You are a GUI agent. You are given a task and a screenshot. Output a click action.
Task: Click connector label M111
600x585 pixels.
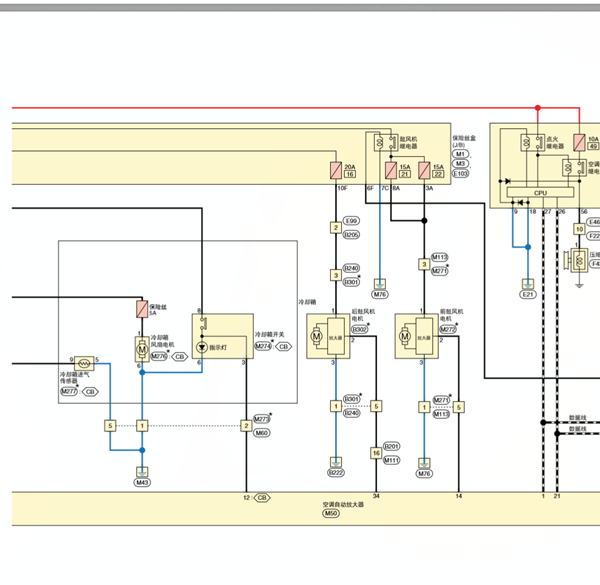click(x=391, y=460)
